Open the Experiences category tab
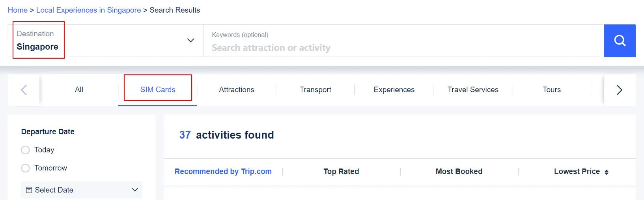Viewport: 644px width, 200px height. [394, 90]
